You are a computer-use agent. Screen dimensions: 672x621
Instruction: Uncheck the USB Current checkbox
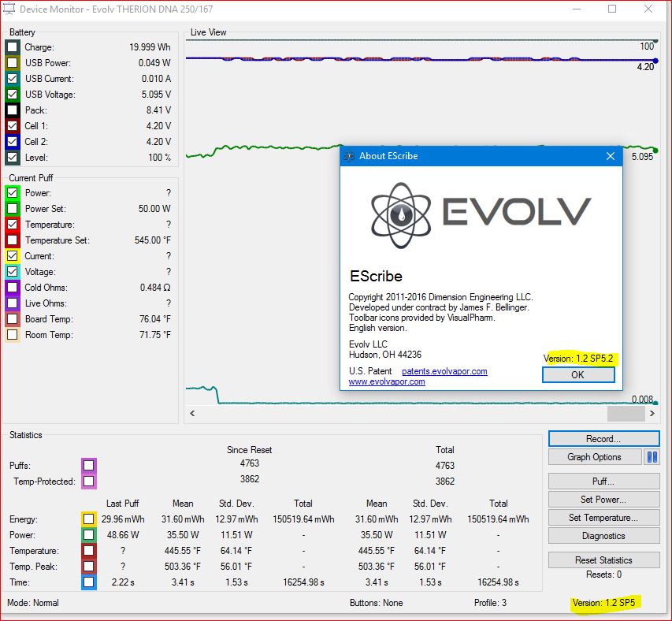coord(13,79)
